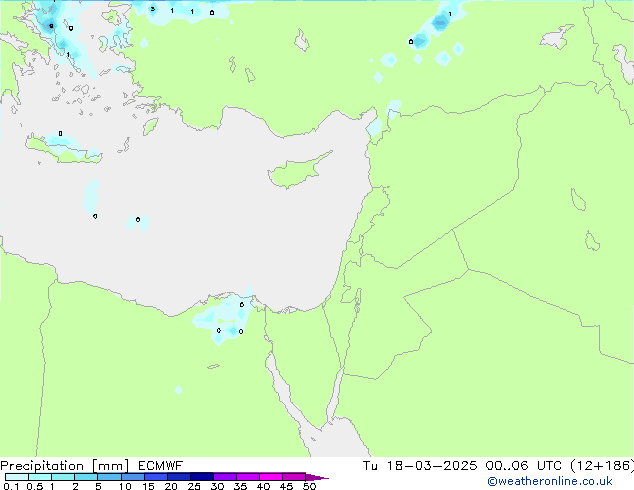Click the 0.1–0.5 mm lightest legend swatch

pyautogui.click(x=17, y=477)
